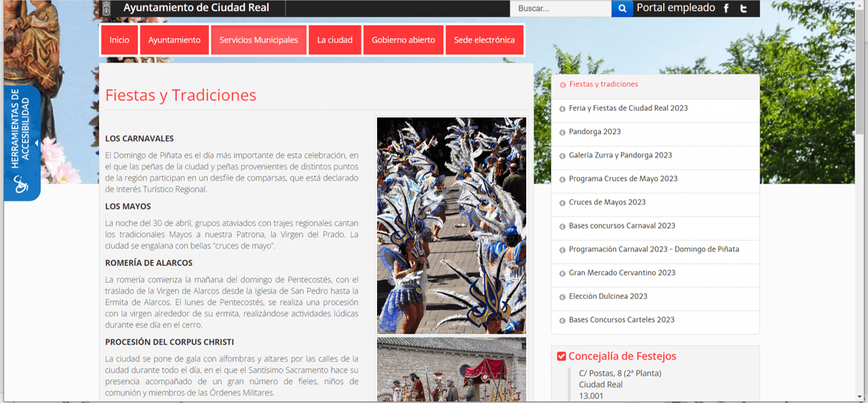Click the blue search magnifier button

[x=622, y=9]
